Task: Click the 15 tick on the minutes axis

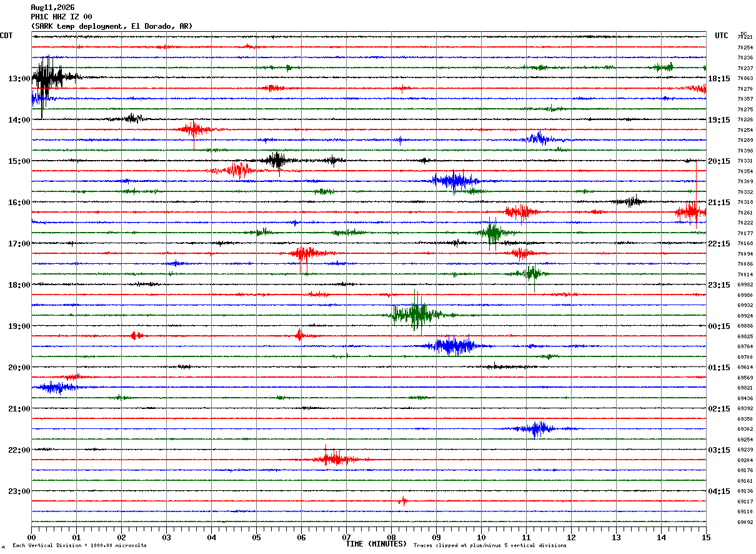Action: pos(706,537)
